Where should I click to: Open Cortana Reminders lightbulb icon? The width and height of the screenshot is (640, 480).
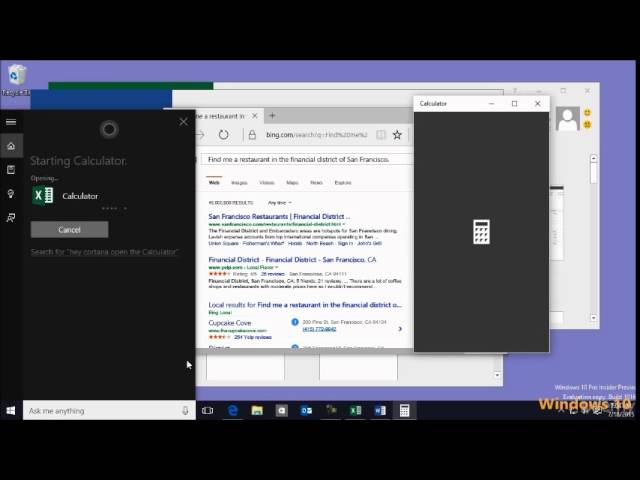[11, 193]
